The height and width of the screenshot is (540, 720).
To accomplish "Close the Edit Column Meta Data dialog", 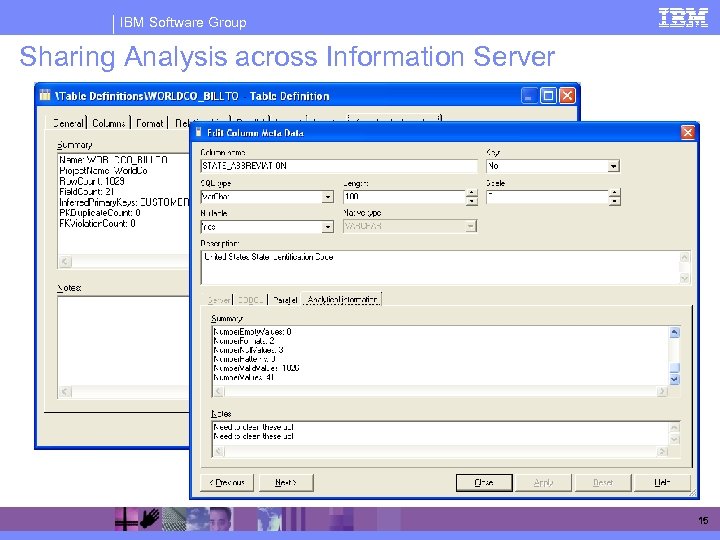I will point(687,133).
